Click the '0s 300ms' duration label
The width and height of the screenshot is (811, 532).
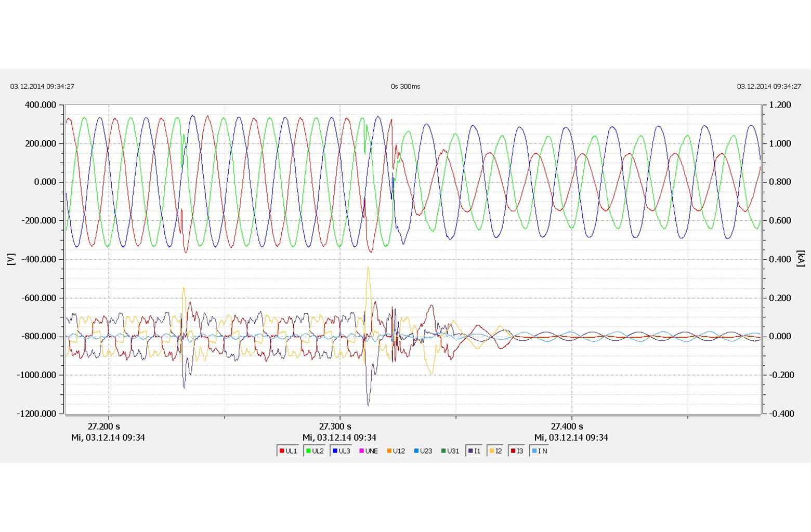(406, 86)
